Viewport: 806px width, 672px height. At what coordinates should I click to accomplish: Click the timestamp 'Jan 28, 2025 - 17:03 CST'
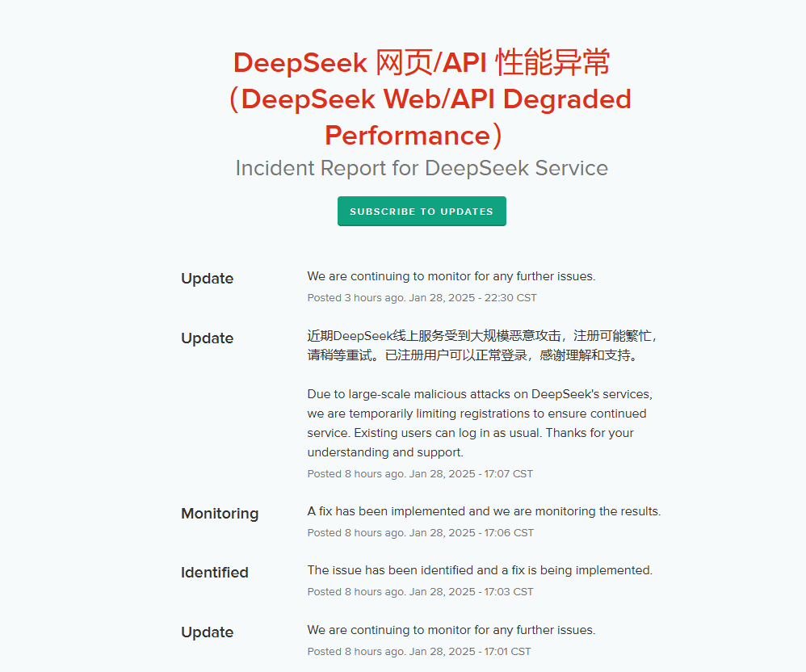click(472, 592)
